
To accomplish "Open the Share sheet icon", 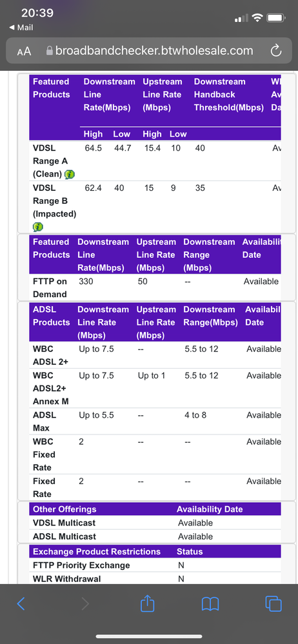I will tap(147, 603).
